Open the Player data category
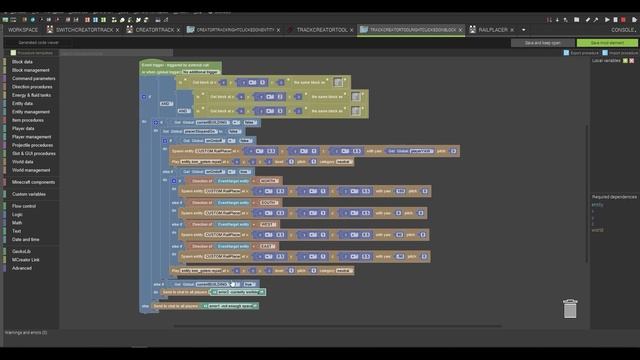Image resolution: width=640 pixels, height=360 pixels. click(x=23, y=129)
